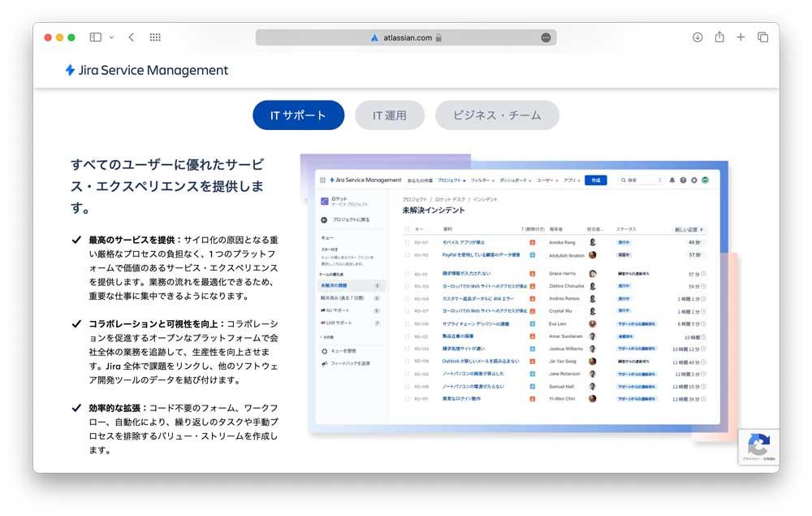Sort by the 新しい応答 column header

[689, 229]
